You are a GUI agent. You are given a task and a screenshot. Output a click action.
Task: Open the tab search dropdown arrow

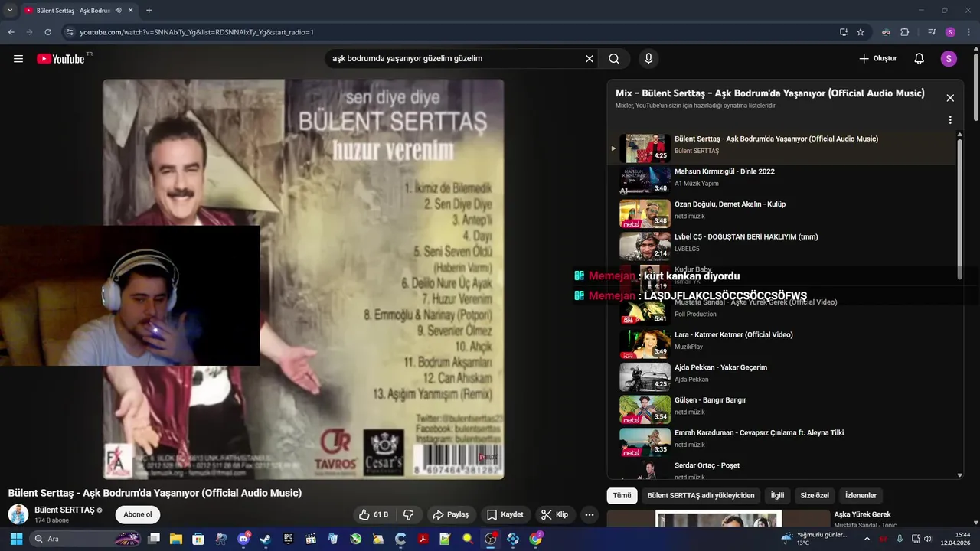[9, 11]
